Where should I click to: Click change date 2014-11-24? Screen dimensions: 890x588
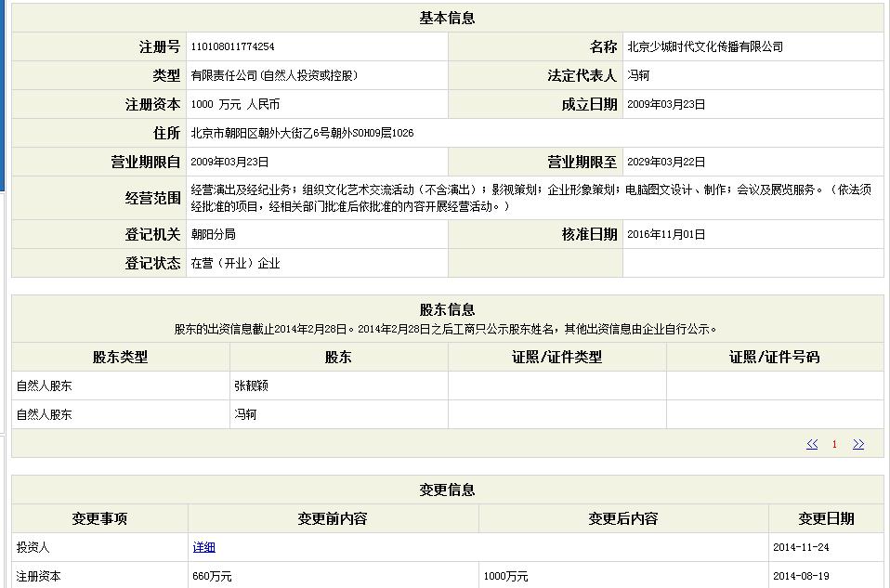point(801,547)
